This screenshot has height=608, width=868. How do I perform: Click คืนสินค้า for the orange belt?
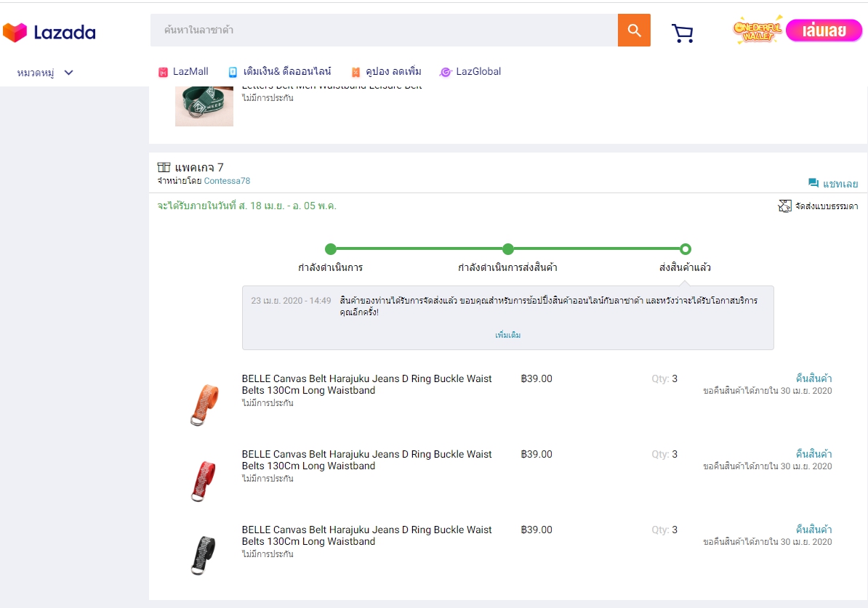click(x=813, y=378)
